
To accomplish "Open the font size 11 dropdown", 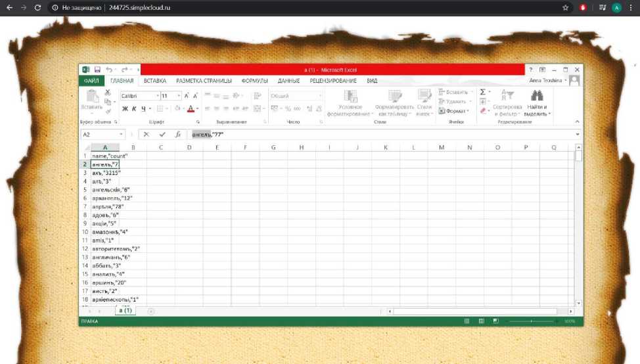I will 179,96.
